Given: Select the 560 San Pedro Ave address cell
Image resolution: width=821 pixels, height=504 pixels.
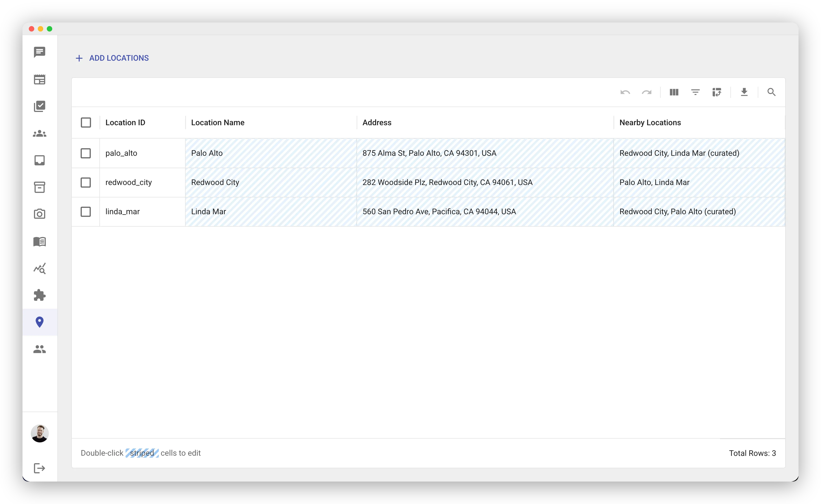Looking at the screenshot, I should [485, 212].
